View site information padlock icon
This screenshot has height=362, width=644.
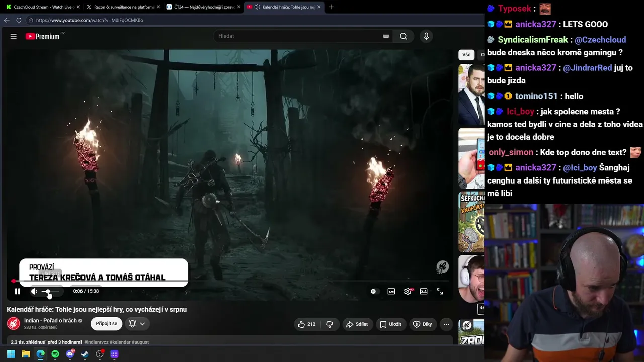point(31,20)
